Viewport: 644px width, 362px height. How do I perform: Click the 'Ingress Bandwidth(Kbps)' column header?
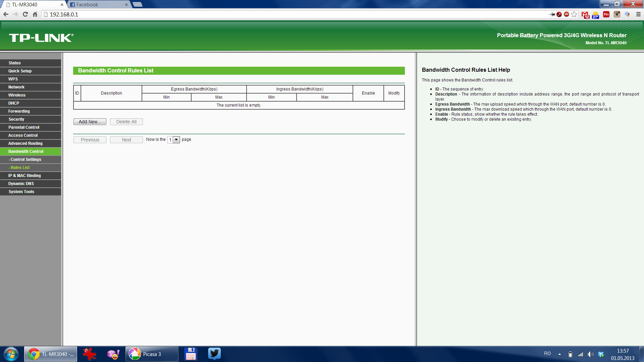point(300,89)
